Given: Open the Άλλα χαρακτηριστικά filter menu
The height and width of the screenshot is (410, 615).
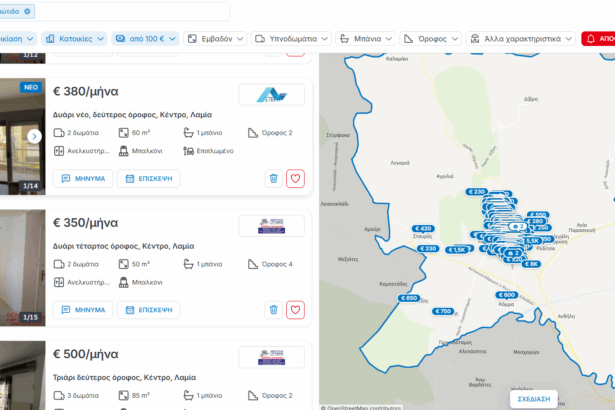Looking at the screenshot, I should pos(521,39).
